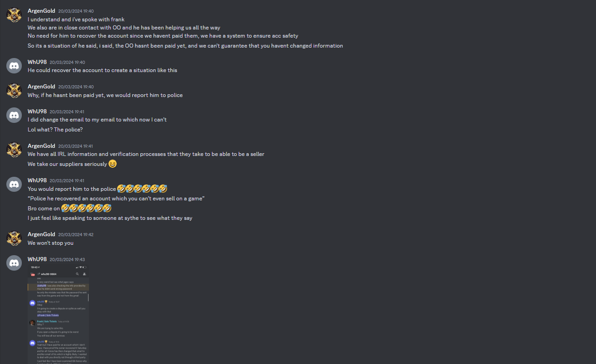Click the grinning emoji after 'suppliers seriously'
This screenshot has height=364, width=596.
[113, 164]
